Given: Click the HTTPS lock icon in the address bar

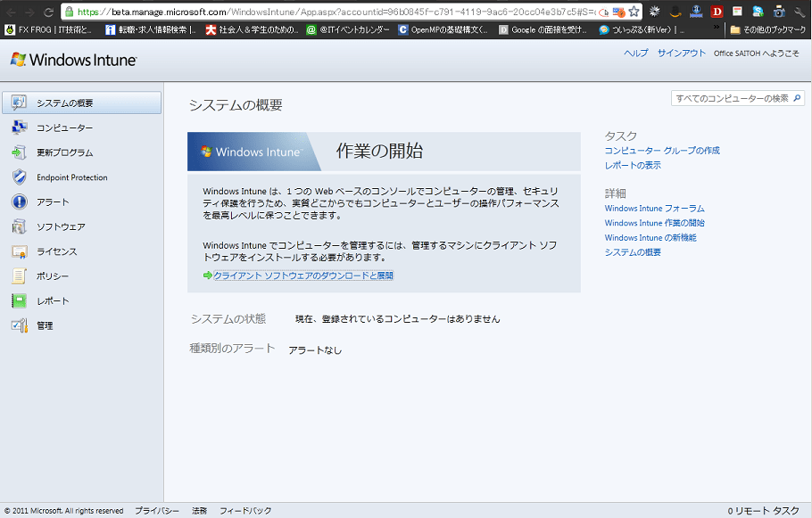Looking at the screenshot, I should tap(69, 12).
